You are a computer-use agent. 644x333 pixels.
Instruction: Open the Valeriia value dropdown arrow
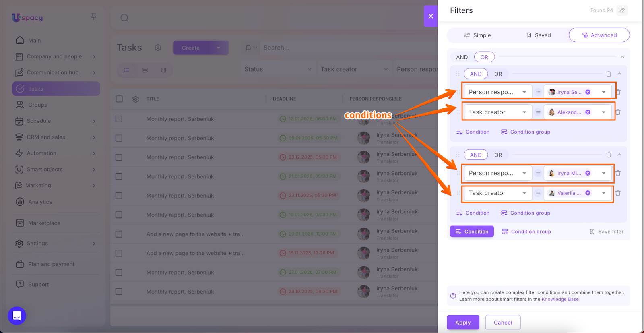coord(603,193)
